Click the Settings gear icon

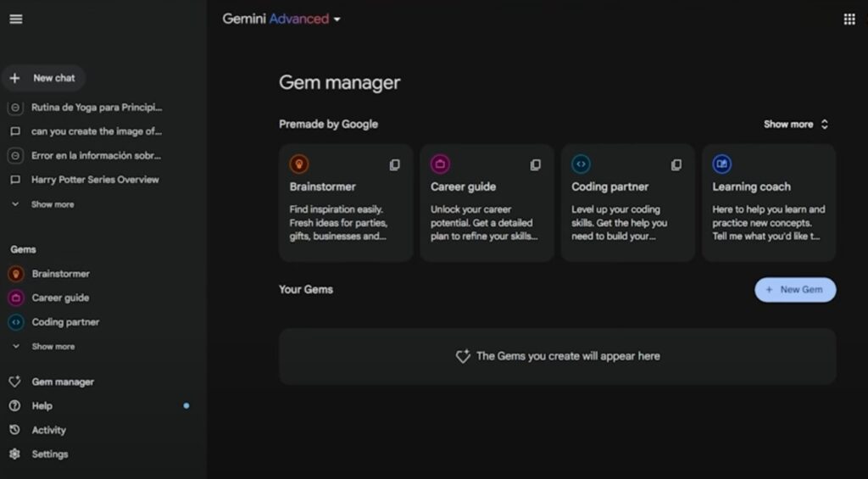click(15, 454)
